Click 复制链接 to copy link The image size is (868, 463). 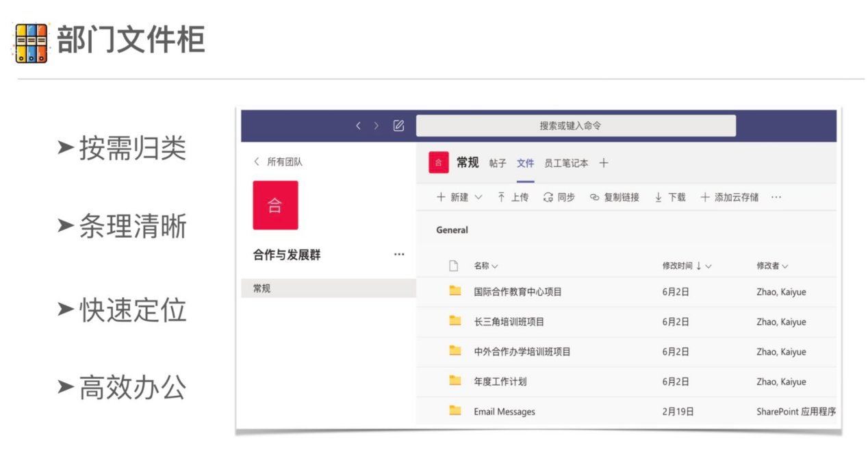click(x=614, y=197)
